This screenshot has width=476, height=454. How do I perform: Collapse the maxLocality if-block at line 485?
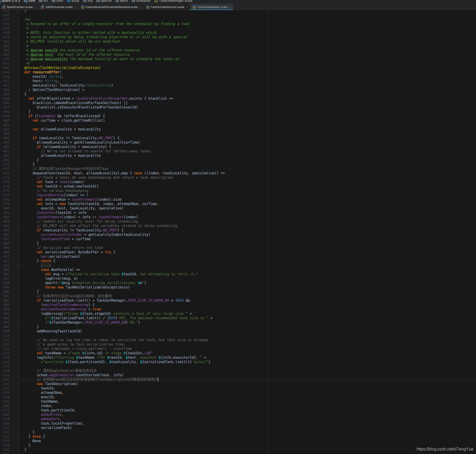click(x=19, y=230)
